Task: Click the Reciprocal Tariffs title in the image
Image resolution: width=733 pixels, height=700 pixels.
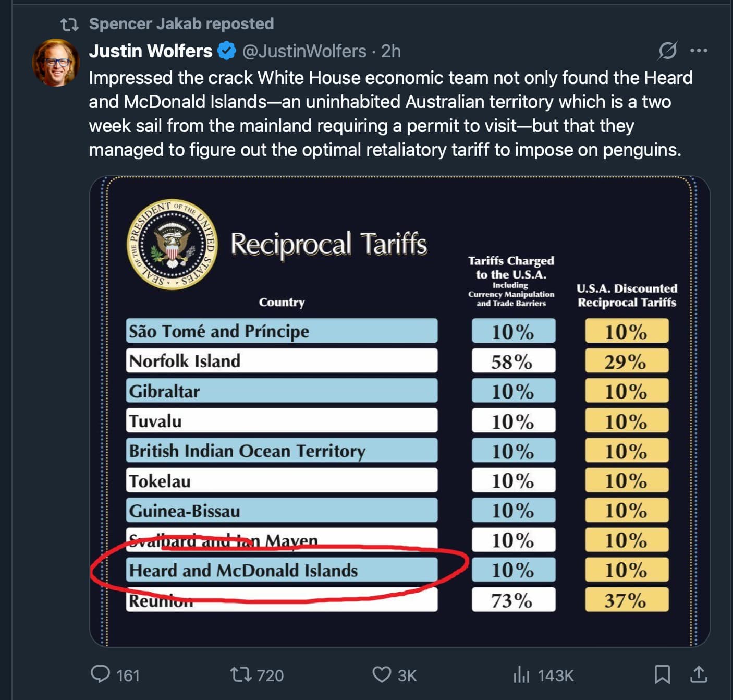Action: (328, 244)
